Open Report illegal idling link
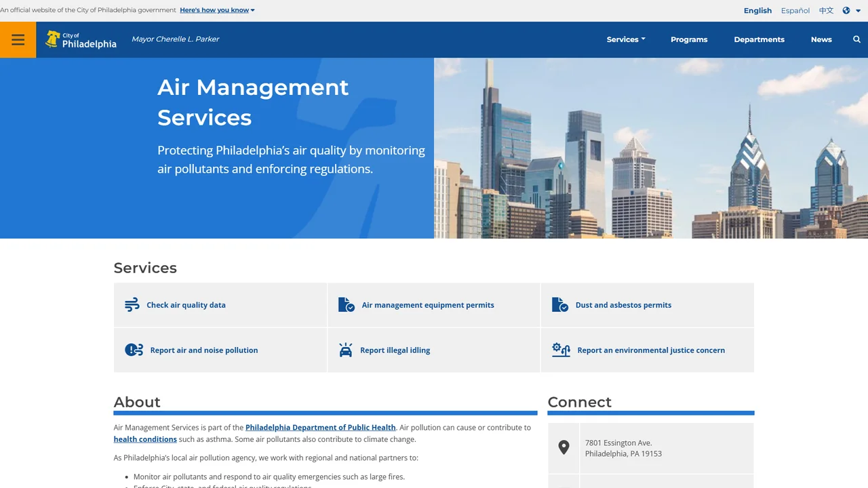The height and width of the screenshot is (488, 868). tap(395, 350)
